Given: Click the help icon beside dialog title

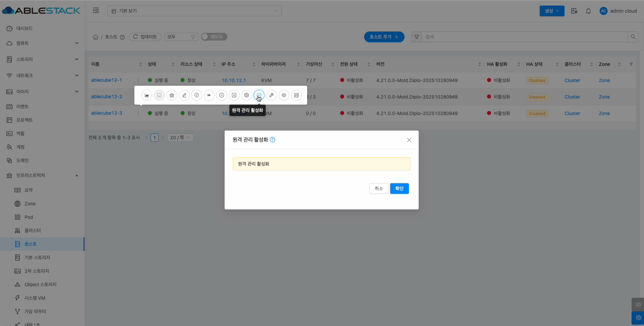Looking at the screenshot, I should pos(272,140).
